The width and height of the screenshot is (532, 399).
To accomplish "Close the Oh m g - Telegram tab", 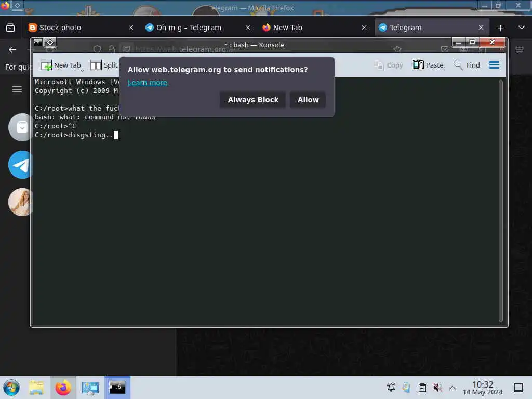I will 248,28.
